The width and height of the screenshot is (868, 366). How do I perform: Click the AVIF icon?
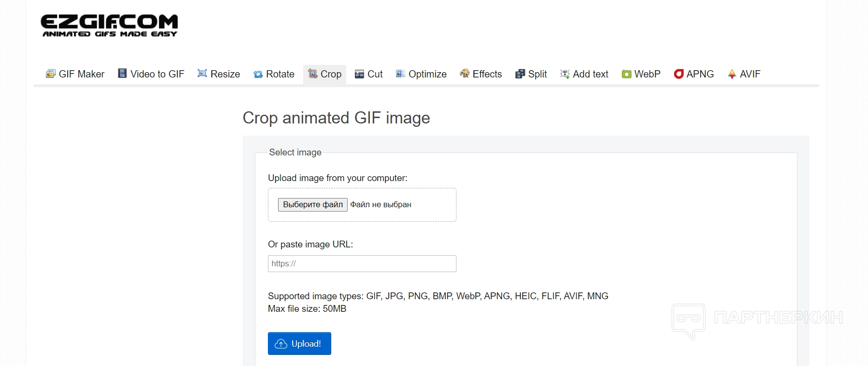pyautogui.click(x=732, y=74)
